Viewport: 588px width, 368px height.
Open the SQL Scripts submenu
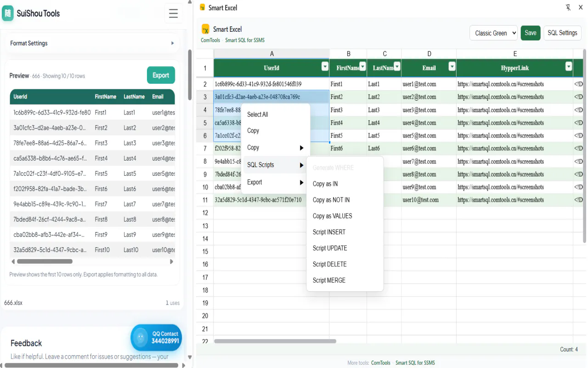276,165
